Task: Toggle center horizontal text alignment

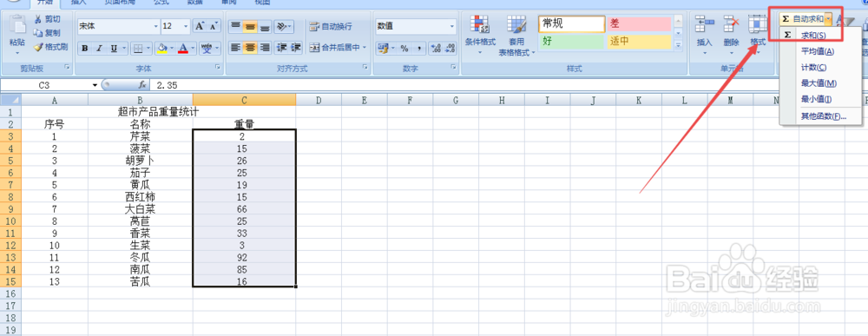Action: pos(250,48)
